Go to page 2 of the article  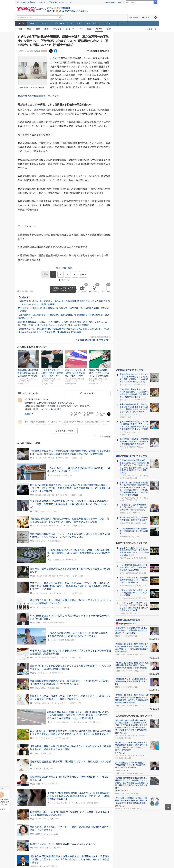click(x=60, y=274)
